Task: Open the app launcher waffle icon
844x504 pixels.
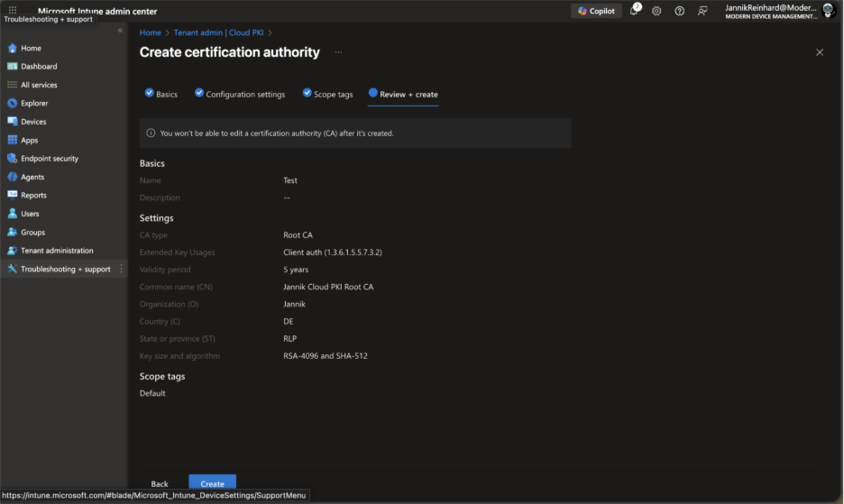Action: [13, 10]
